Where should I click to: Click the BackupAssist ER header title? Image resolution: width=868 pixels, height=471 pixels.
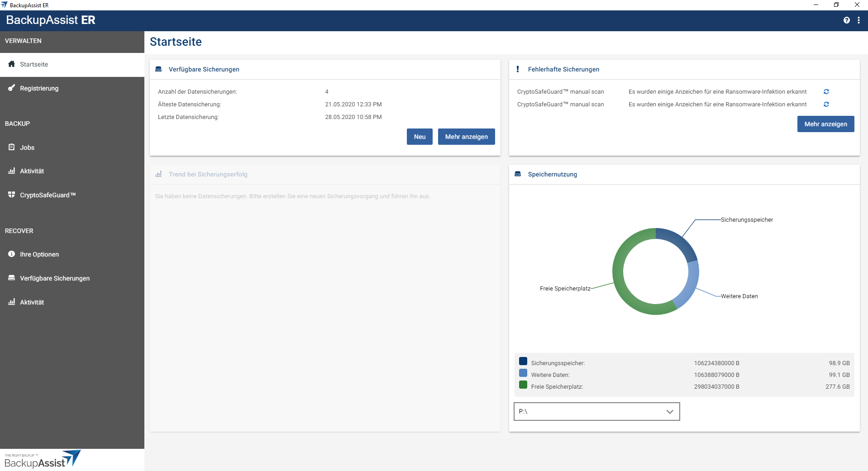click(x=51, y=20)
